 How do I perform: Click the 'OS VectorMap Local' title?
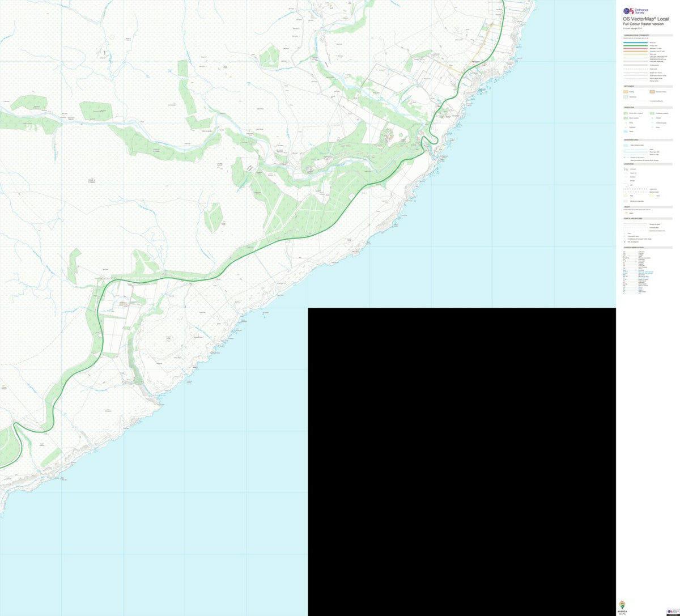(x=646, y=19)
